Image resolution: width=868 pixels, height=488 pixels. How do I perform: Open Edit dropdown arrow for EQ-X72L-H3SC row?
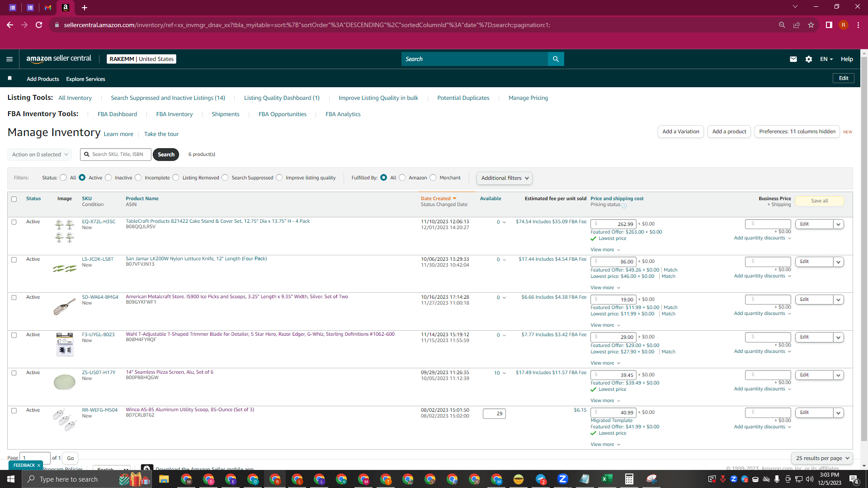[839, 224]
